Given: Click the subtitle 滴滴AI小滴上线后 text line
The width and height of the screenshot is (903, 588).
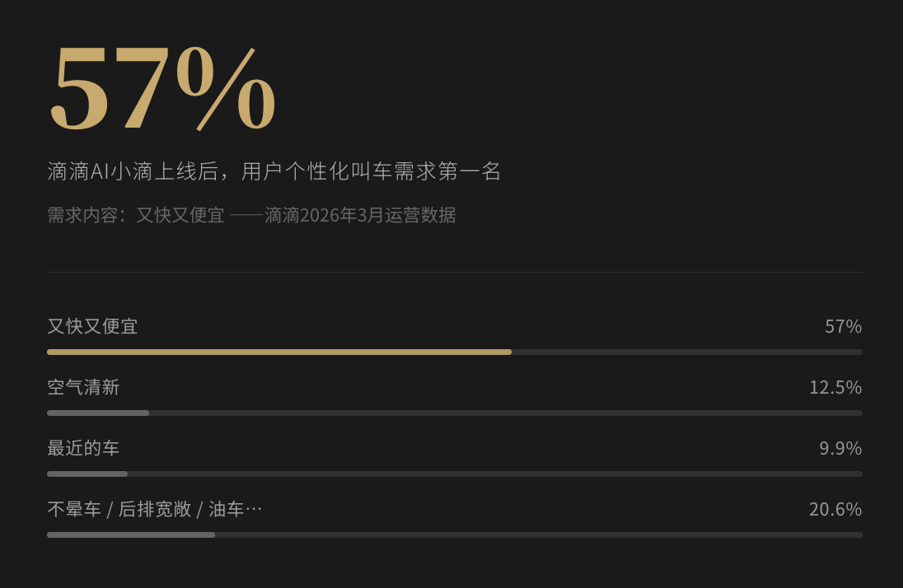Looking at the screenshot, I should point(274,171).
